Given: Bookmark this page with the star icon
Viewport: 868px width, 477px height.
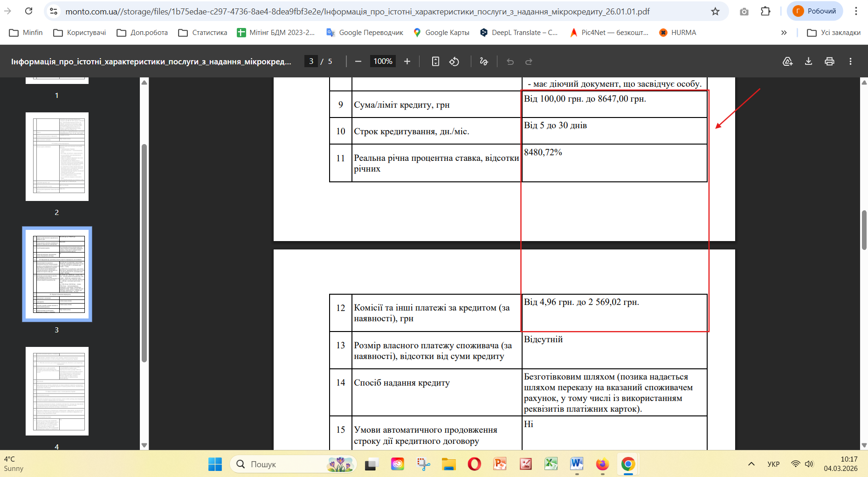Looking at the screenshot, I should (715, 11).
